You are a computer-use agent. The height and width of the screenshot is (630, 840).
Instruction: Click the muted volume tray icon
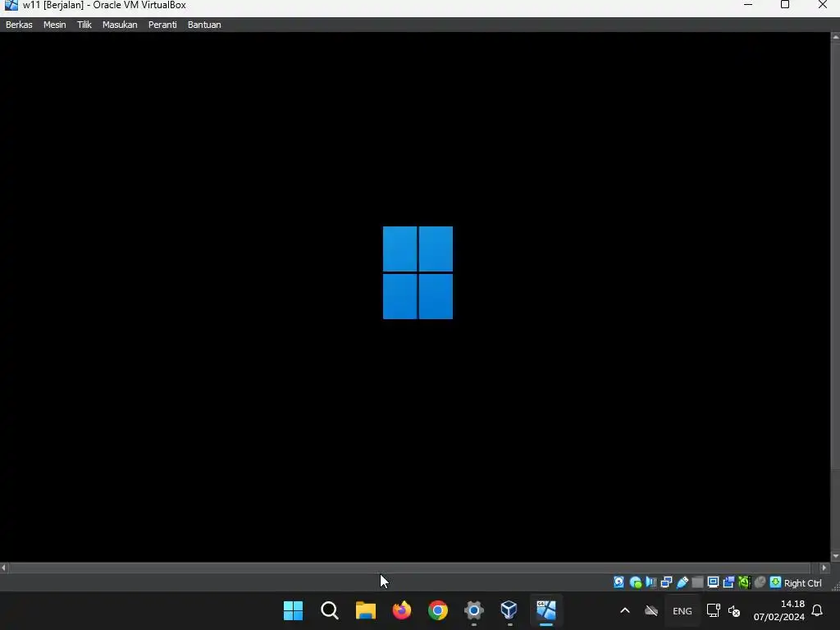point(734,610)
